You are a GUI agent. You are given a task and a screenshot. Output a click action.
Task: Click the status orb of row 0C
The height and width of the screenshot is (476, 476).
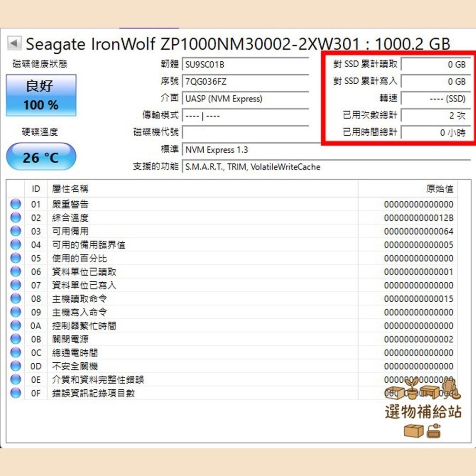point(16,352)
